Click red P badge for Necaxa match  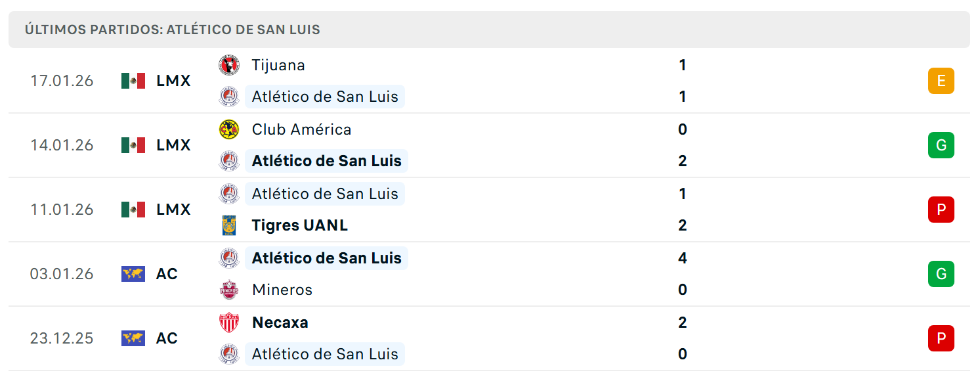(x=941, y=338)
